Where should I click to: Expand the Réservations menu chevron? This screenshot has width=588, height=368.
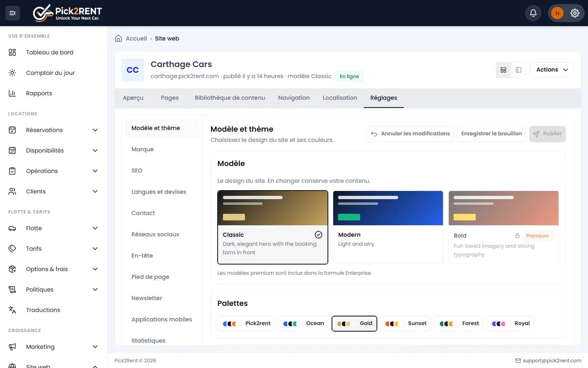tap(95, 130)
